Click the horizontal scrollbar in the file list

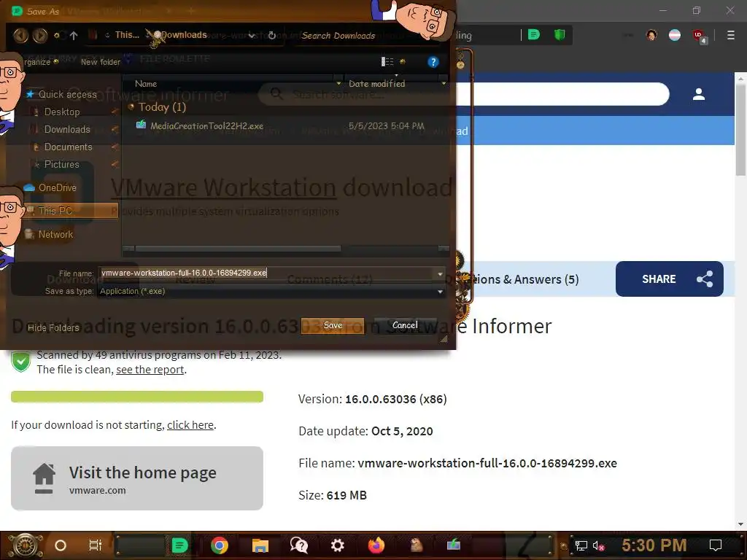(x=239, y=249)
